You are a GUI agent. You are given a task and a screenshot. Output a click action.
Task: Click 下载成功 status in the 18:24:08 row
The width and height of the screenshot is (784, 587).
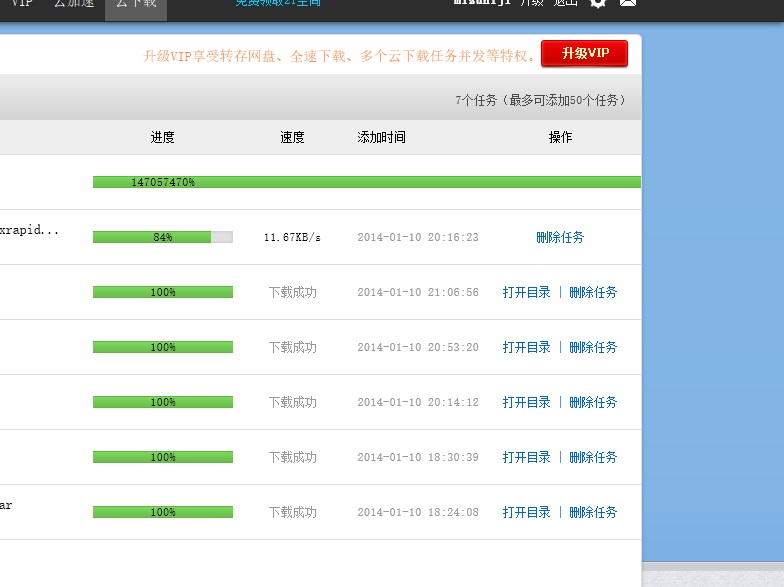click(292, 512)
